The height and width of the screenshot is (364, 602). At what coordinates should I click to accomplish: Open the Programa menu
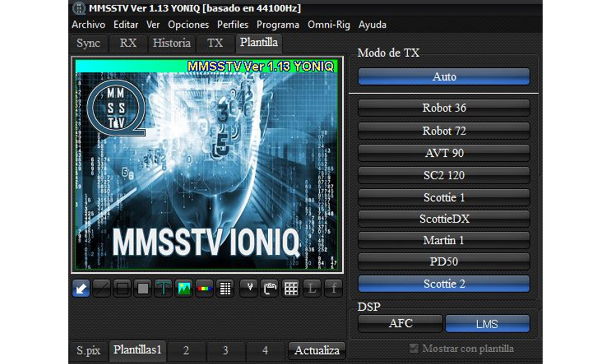[278, 25]
